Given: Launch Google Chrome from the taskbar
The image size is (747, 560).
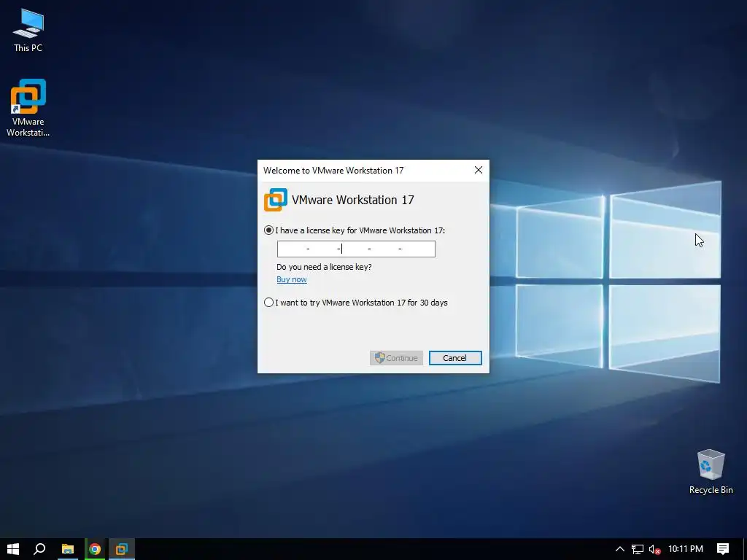Looking at the screenshot, I should coord(95,549).
